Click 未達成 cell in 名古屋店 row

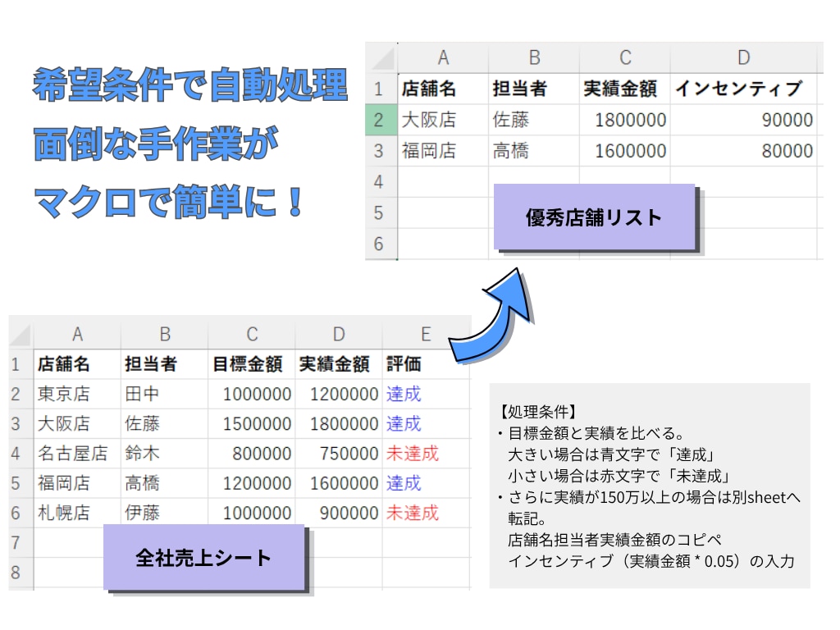[x=426, y=454]
